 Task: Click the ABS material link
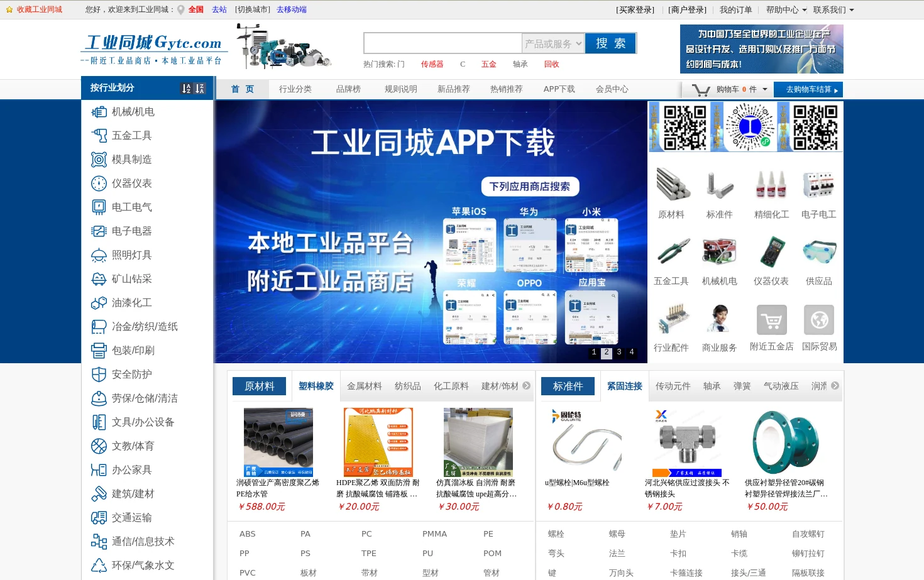(x=248, y=534)
